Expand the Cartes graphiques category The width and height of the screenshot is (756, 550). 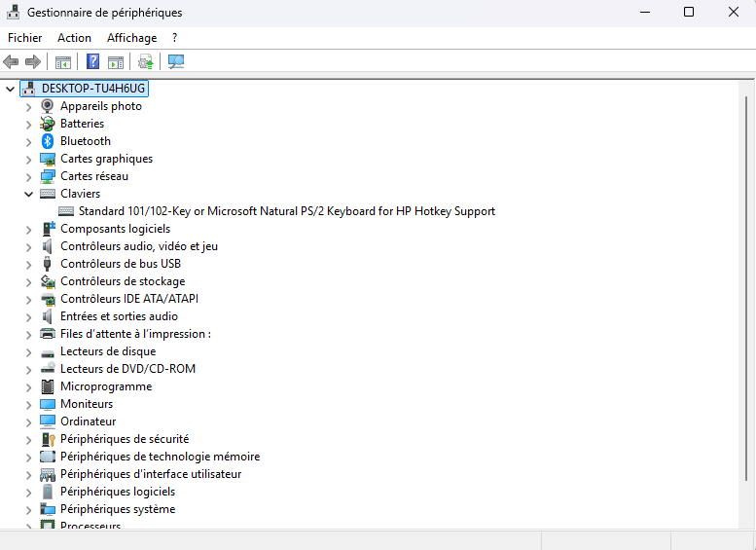tap(28, 159)
